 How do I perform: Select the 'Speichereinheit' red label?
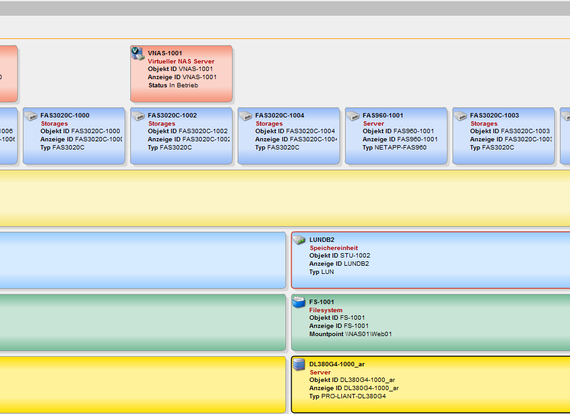coord(334,248)
